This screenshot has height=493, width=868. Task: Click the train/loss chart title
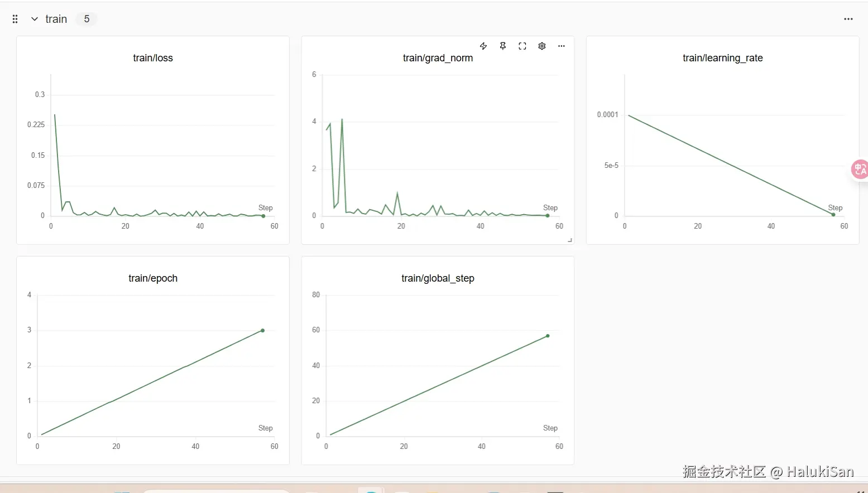pos(153,58)
